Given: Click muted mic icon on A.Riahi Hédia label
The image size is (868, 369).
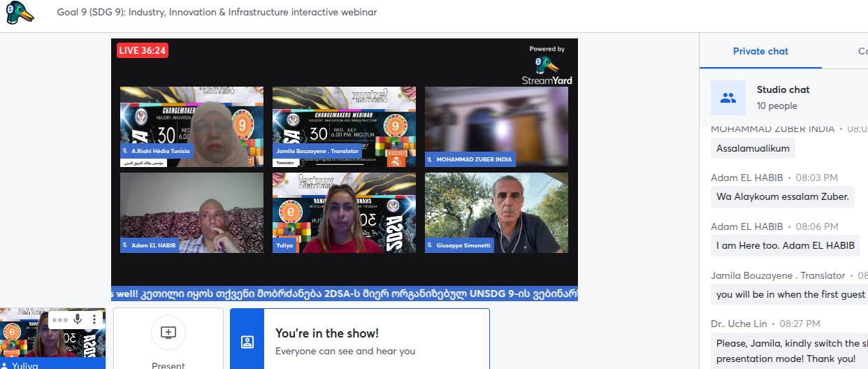Looking at the screenshot, I should [x=126, y=150].
